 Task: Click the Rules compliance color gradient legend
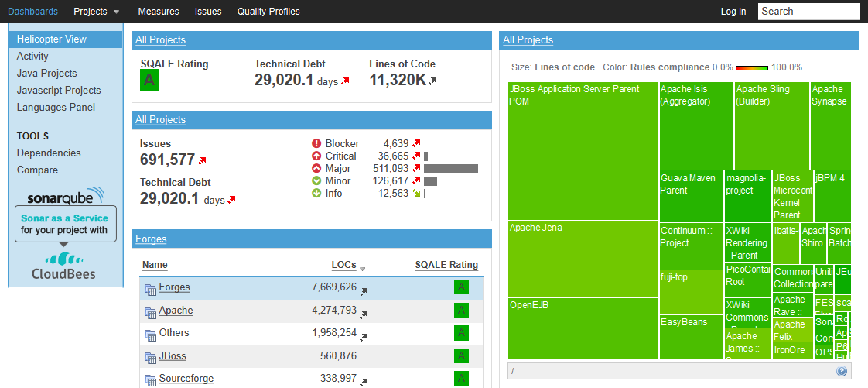click(752, 67)
